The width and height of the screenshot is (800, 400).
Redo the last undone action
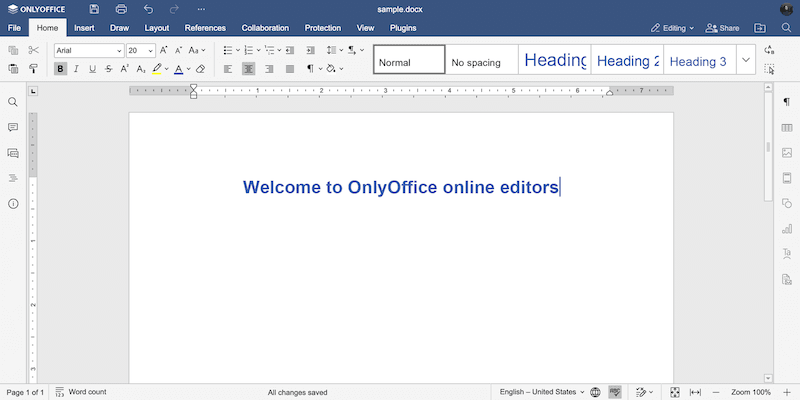pos(174,9)
